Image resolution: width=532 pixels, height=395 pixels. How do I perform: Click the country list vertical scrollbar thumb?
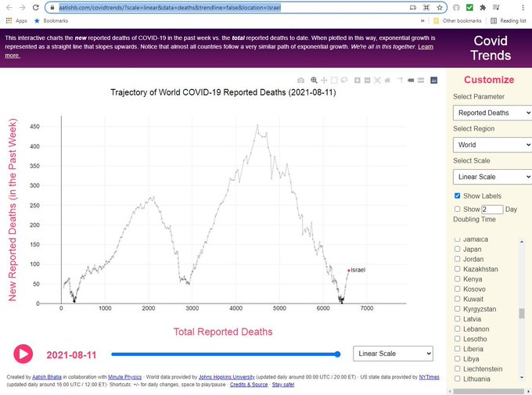[522, 313]
